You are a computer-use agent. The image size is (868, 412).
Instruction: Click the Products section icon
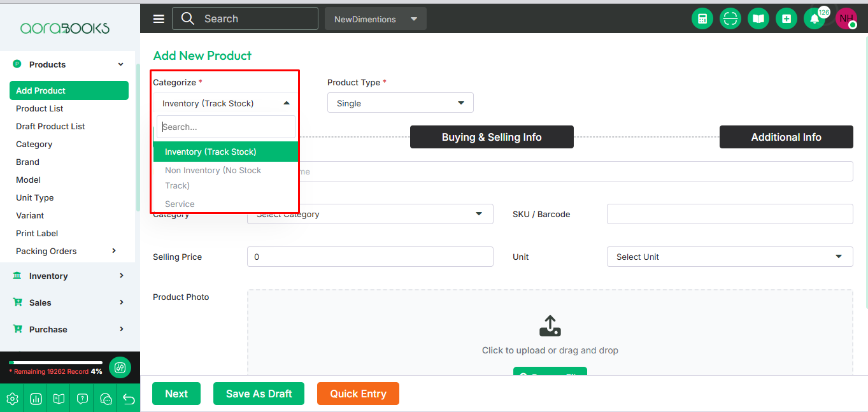point(17,64)
